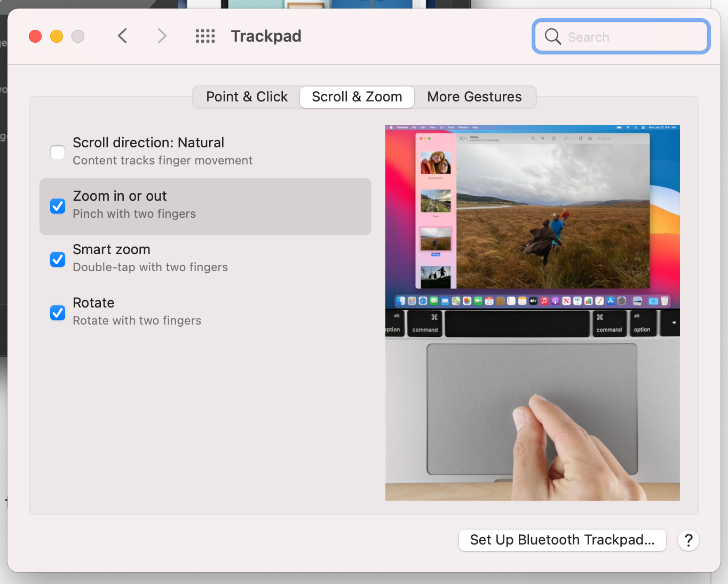The image size is (728, 584).
Task: Open the More Gestures tab
Action: [x=474, y=97]
